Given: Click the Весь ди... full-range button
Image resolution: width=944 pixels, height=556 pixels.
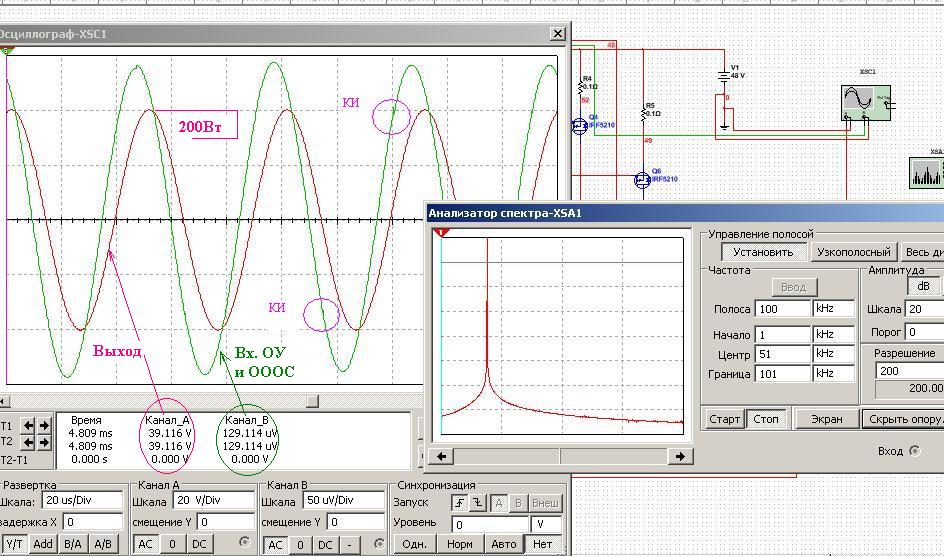Looking at the screenshot, I should 922,252.
